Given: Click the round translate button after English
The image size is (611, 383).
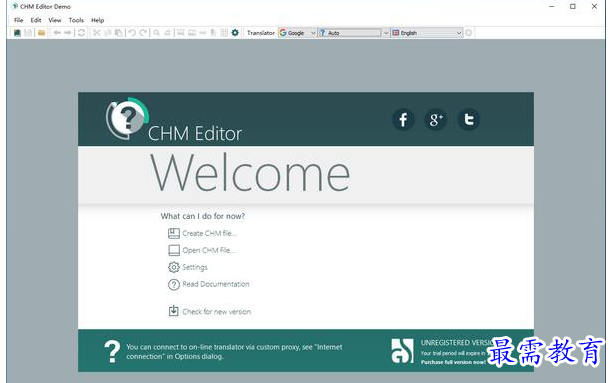Looking at the screenshot, I should click(x=469, y=33).
